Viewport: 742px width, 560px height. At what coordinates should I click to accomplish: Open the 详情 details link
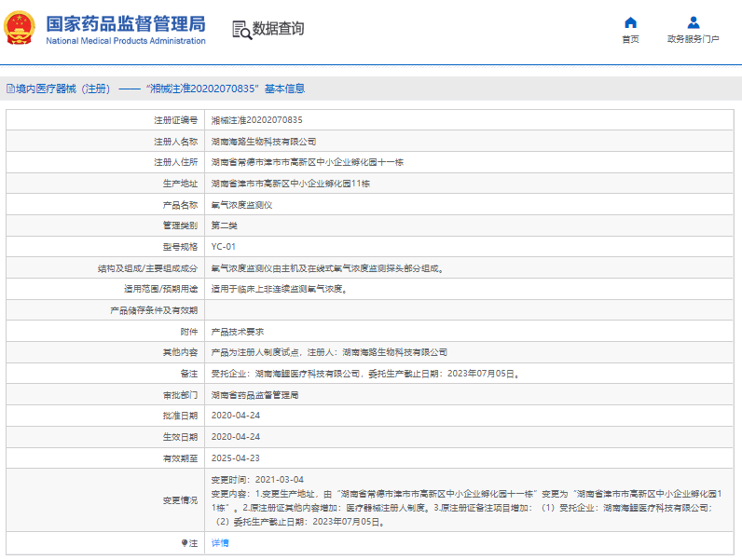(220, 543)
